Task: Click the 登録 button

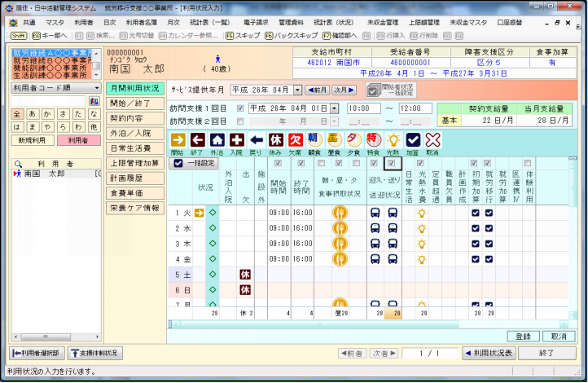Action: point(523,336)
